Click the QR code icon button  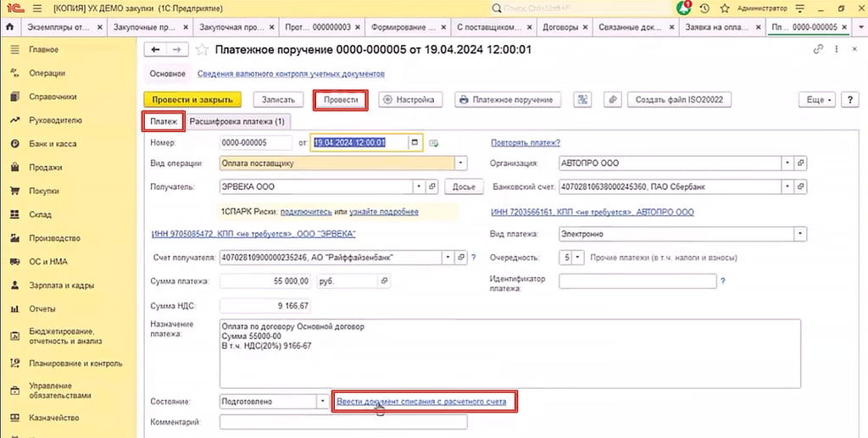point(582,100)
